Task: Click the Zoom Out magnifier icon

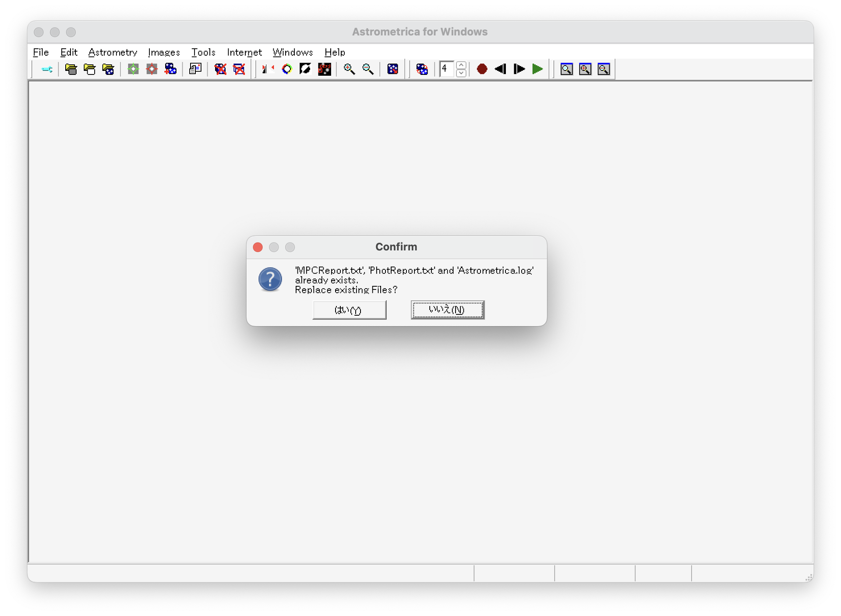Action: [x=368, y=69]
